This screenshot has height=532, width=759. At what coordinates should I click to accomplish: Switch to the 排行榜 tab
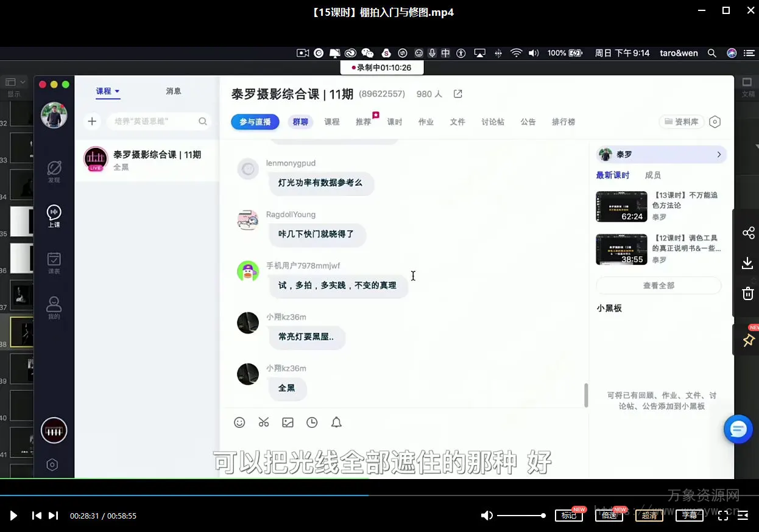pyautogui.click(x=563, y=122)
